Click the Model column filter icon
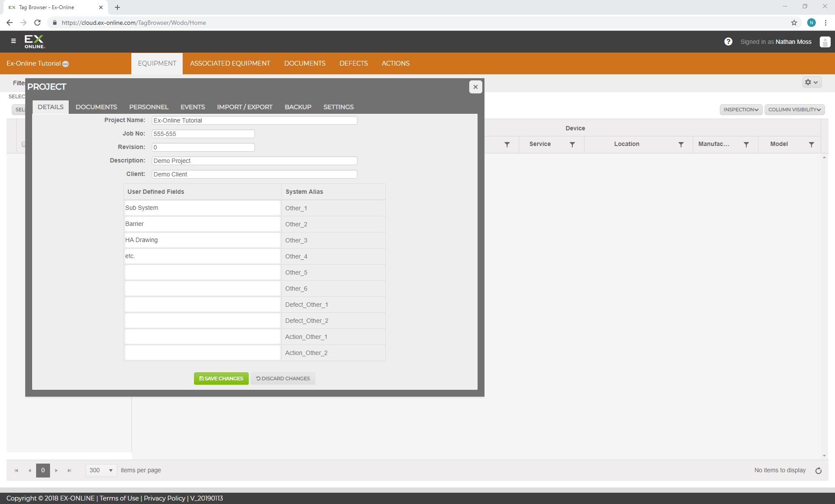This screenshot has height=504, width=835. click(812, 144)
